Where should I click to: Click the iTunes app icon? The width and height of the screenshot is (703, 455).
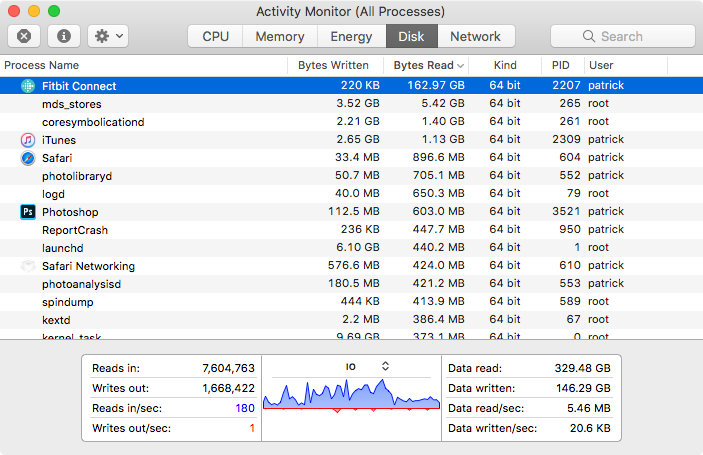28,140
